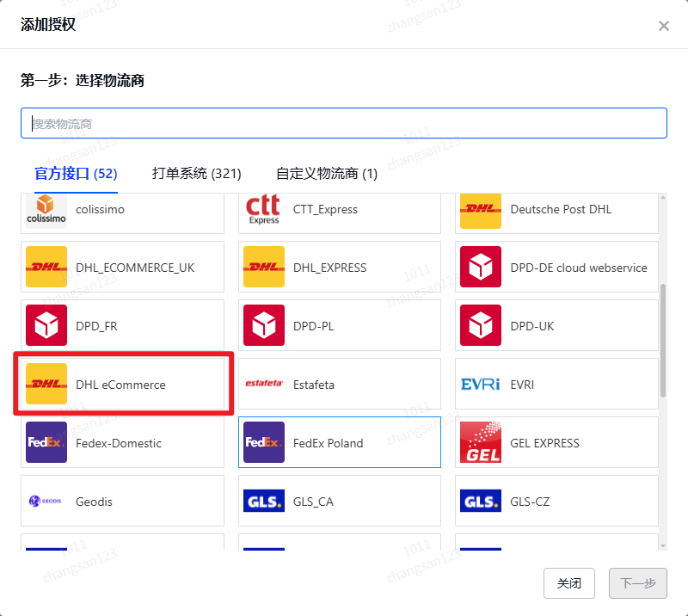Viewport: 688px width, 616px height.
Task: Select the DPD_FR label
Action: click(96, 326)
